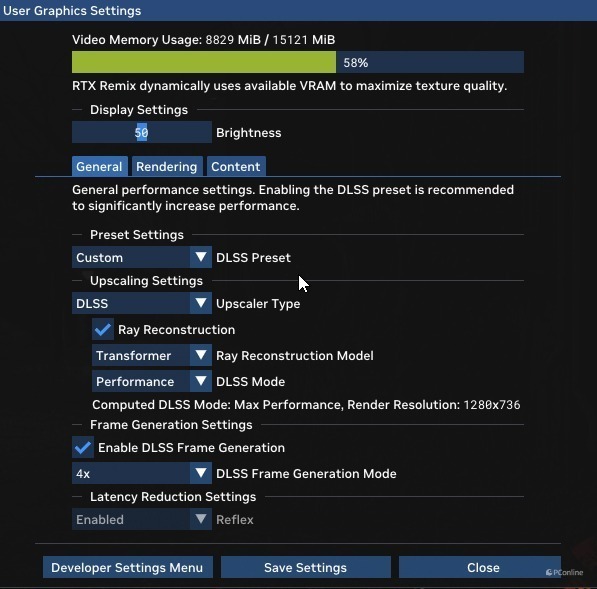Open the Rendering tab

coord(167,166)
